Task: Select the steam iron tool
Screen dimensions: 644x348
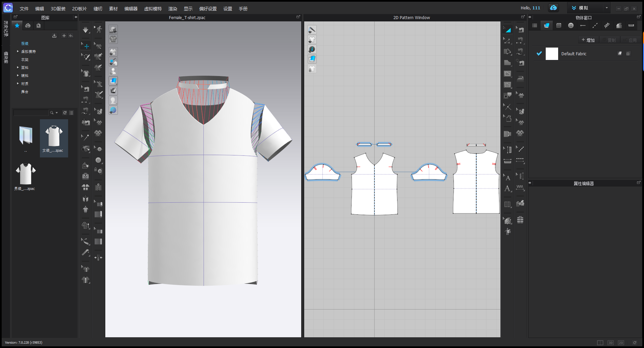Action: point(520,78)
